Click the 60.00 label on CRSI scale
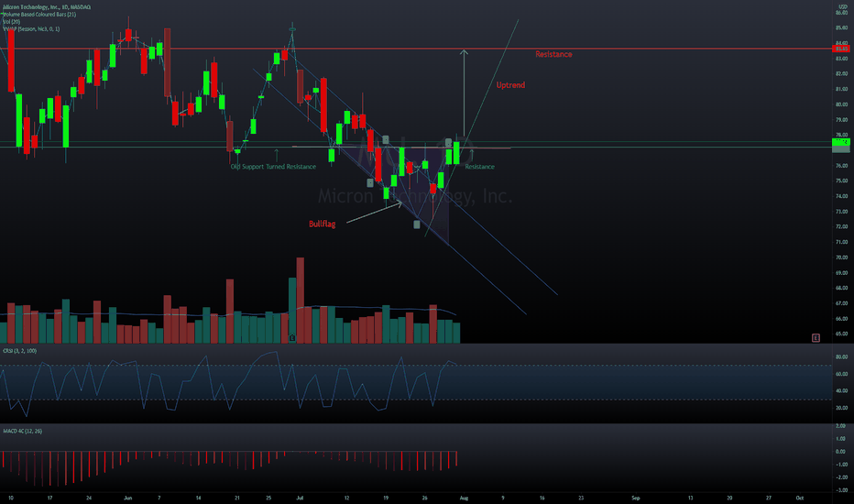The width and height of the screenshot is (854, 504). (841, 374)
